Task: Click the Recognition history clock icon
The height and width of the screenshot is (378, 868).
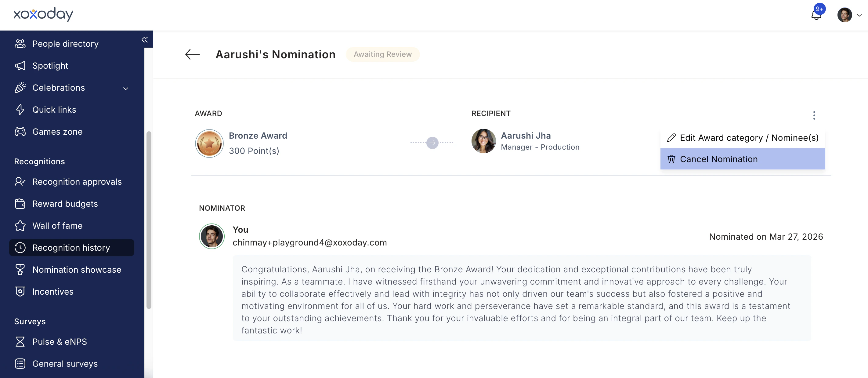Action: click(x=20, y=248)
